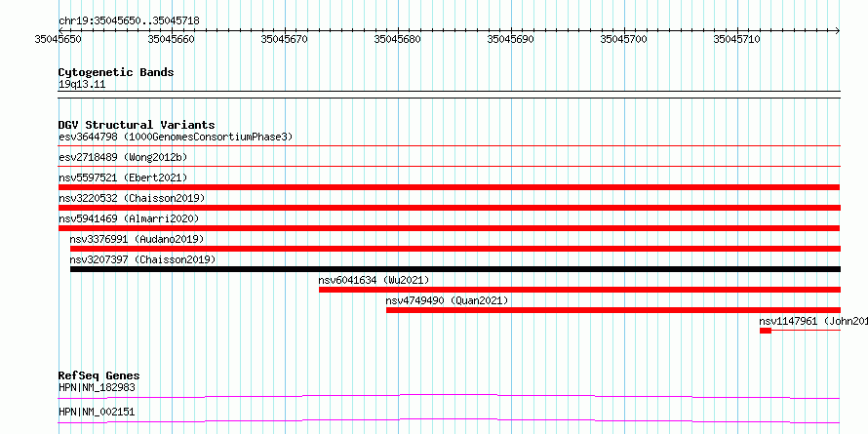The image size is (868, 434).
Task: Click the red bar for nsv6041634
Action: click(x=579, y=290)
